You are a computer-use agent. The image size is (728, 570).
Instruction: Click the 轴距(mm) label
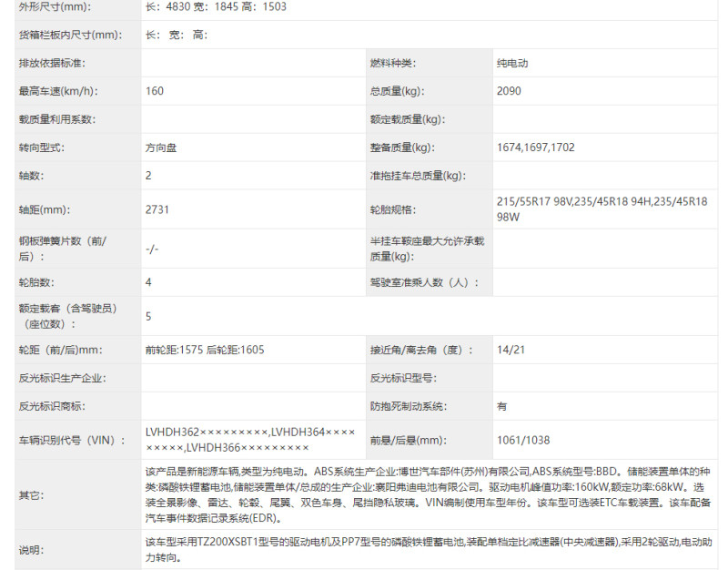point(45,209)
